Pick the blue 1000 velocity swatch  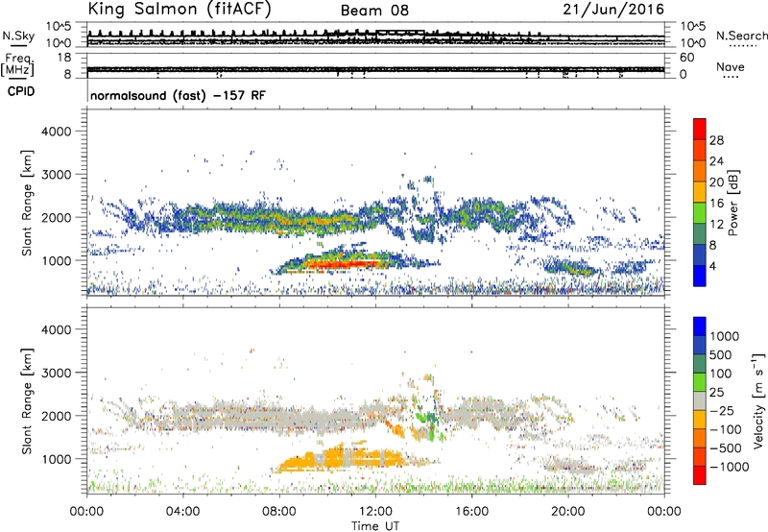tap(700, 326)
